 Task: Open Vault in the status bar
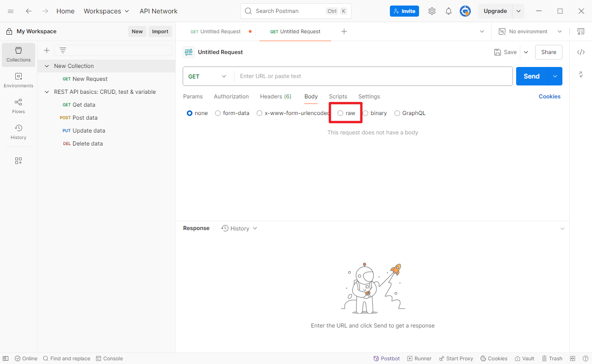tap(524, 358)
